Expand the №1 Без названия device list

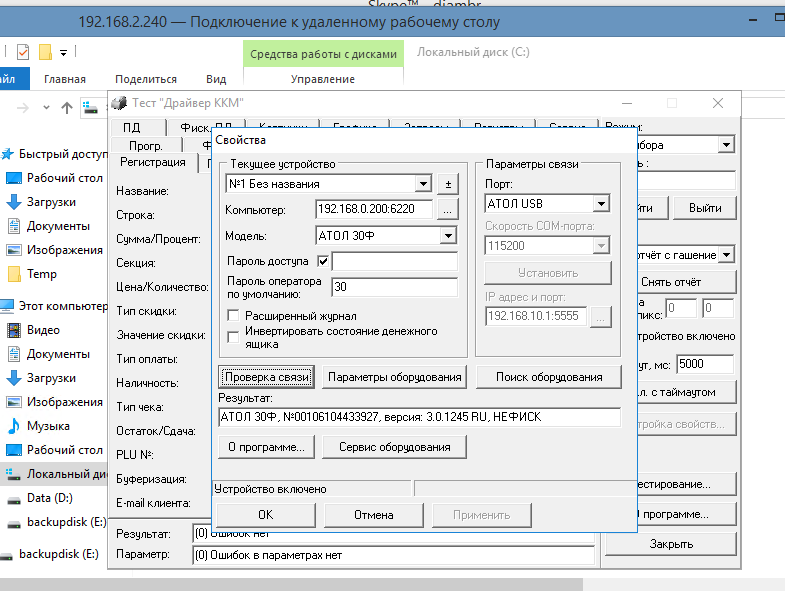click(x=424, y=184)
